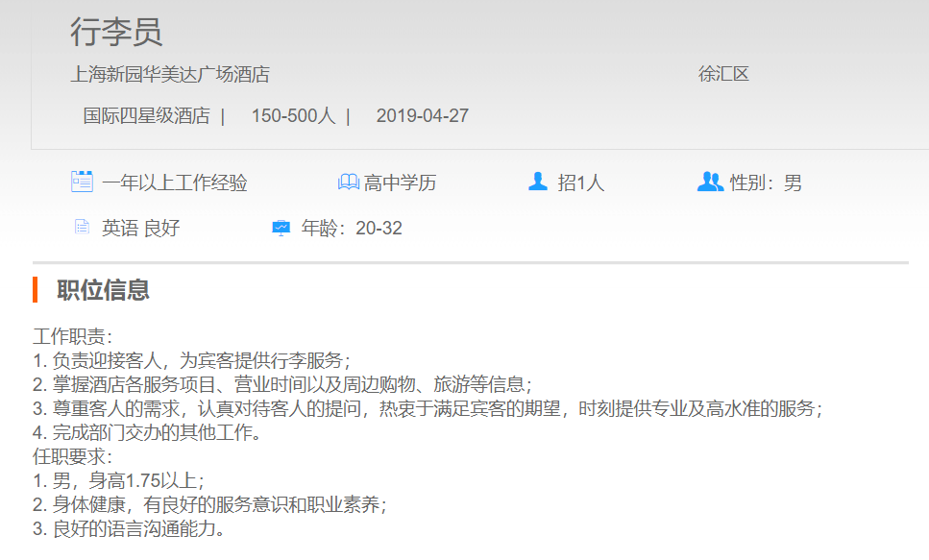Click the single person icon beside 招1人
Screen dimensions: 929x560
coord(538,182)
